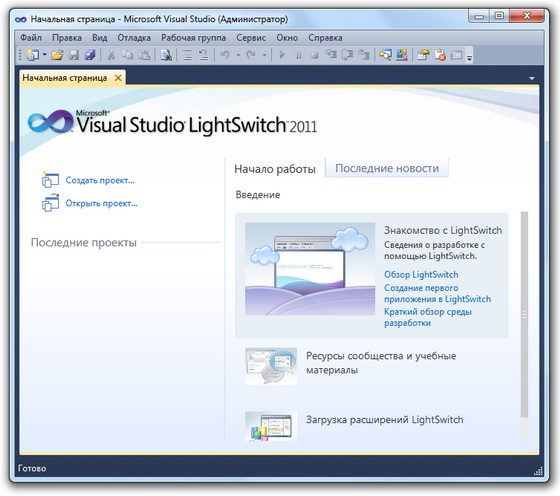Click the Готово status bar text

click(32, 468)
